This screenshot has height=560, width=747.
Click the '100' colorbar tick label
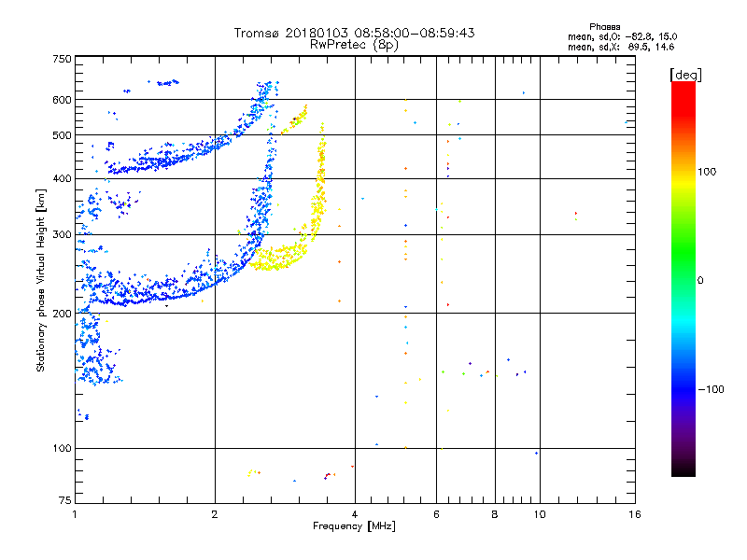coord(707,172)
